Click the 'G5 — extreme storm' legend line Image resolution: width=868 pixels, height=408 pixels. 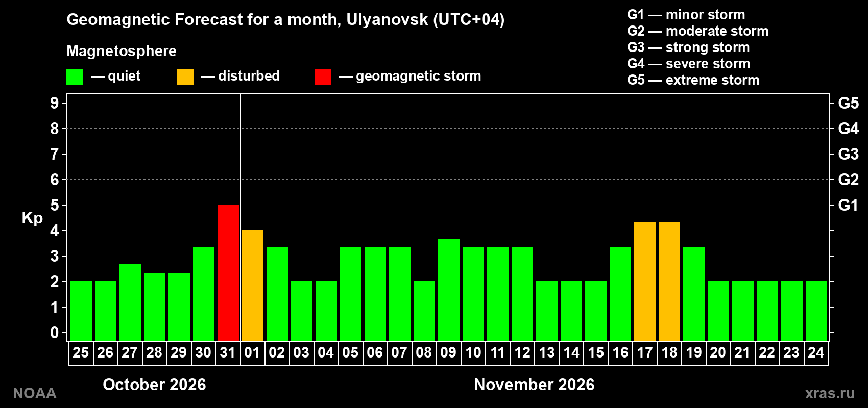693,80
